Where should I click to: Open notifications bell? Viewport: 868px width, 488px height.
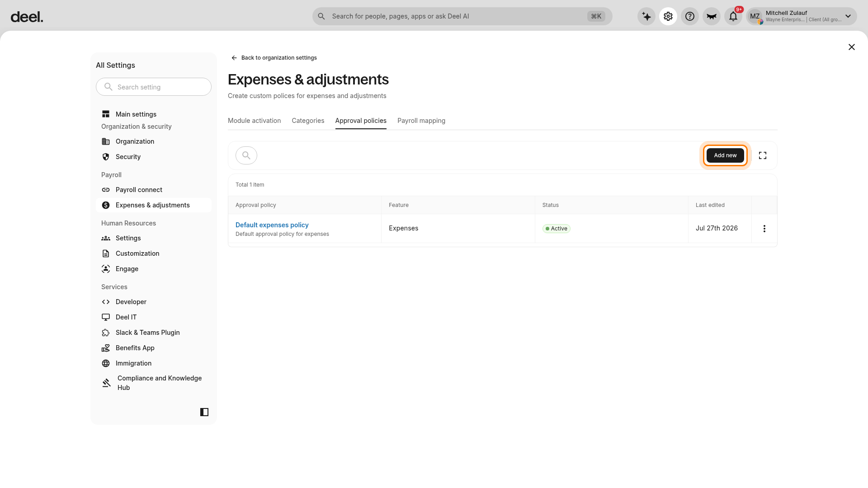733,16
